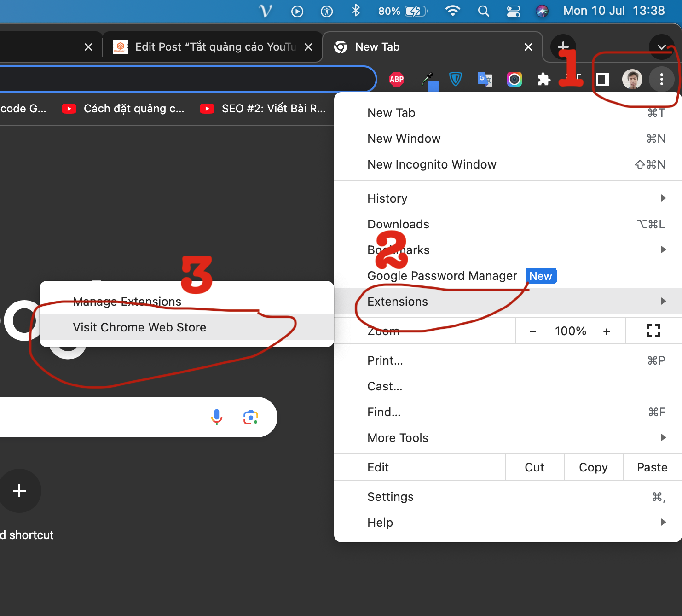Screen dimensions: 682x616
Task: Click the play circle menu bar icon
Action: [x=297, y=11]
